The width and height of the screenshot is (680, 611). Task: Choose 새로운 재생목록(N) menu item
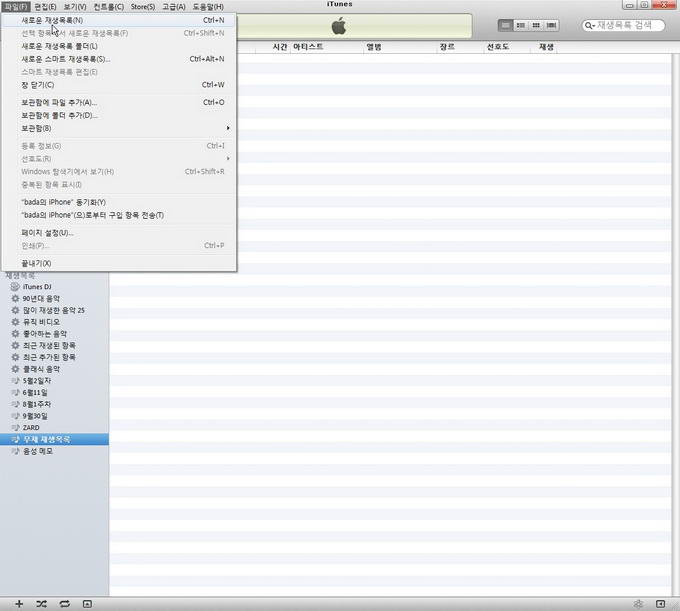[x=119, y=20]
